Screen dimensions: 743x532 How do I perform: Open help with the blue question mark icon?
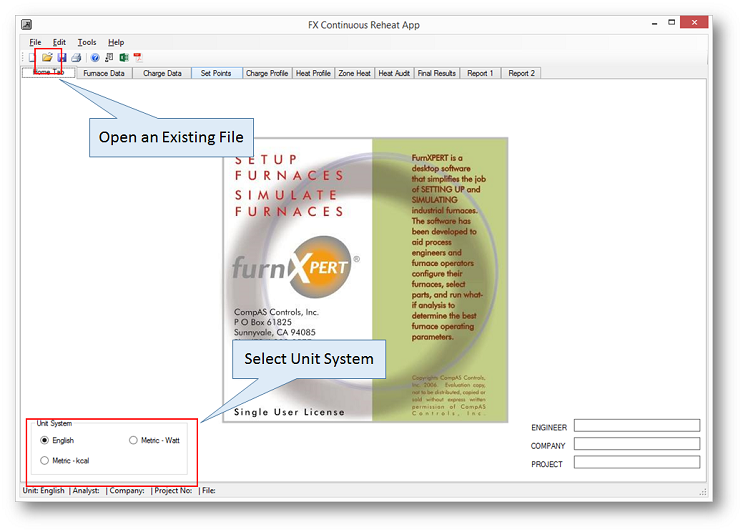pyautogui.click(x=95, y=57)
